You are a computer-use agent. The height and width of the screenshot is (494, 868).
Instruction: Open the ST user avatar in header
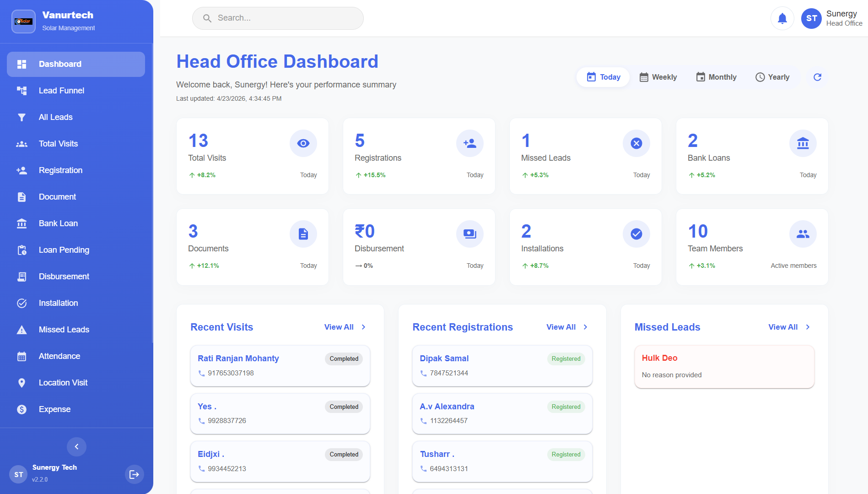pyautogui.click(x=811, y=18)
